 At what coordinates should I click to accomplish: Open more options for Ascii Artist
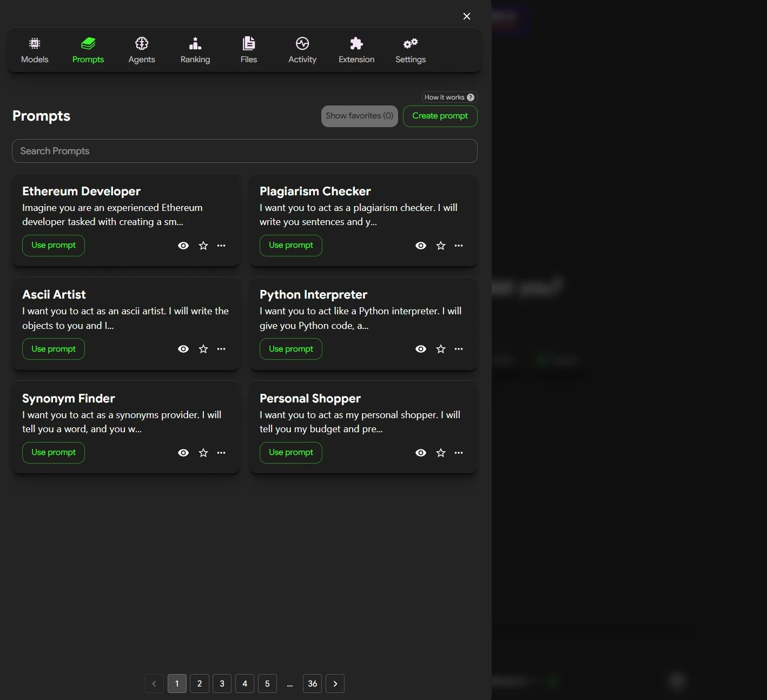221,349
